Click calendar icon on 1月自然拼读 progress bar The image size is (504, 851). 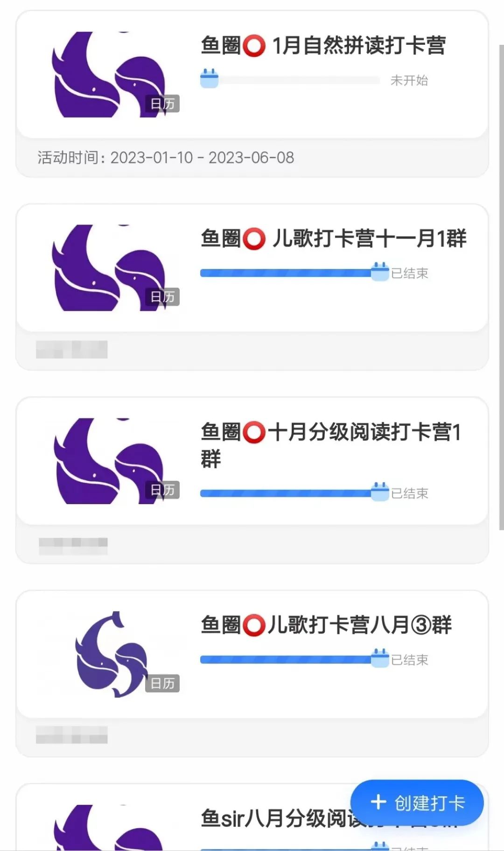(209, 79)
